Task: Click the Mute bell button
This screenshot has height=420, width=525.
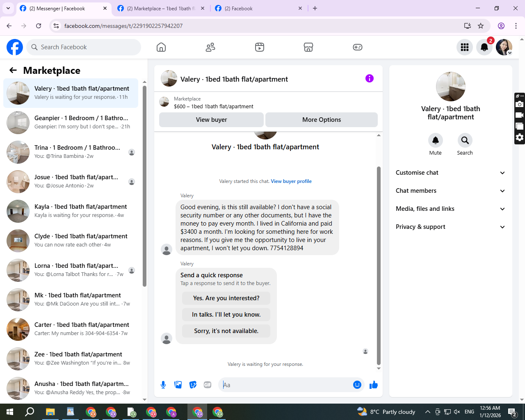Action: [436, 140]
